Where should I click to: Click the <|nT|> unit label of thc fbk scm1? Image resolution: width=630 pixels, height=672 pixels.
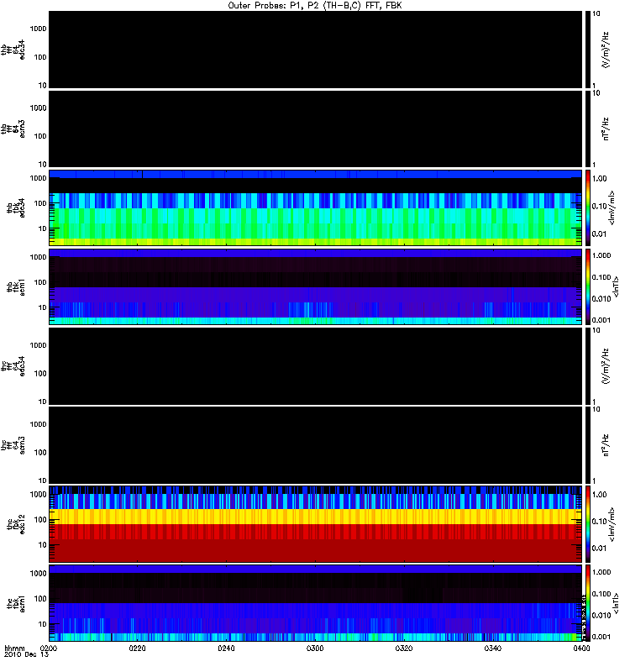[616, 603]
